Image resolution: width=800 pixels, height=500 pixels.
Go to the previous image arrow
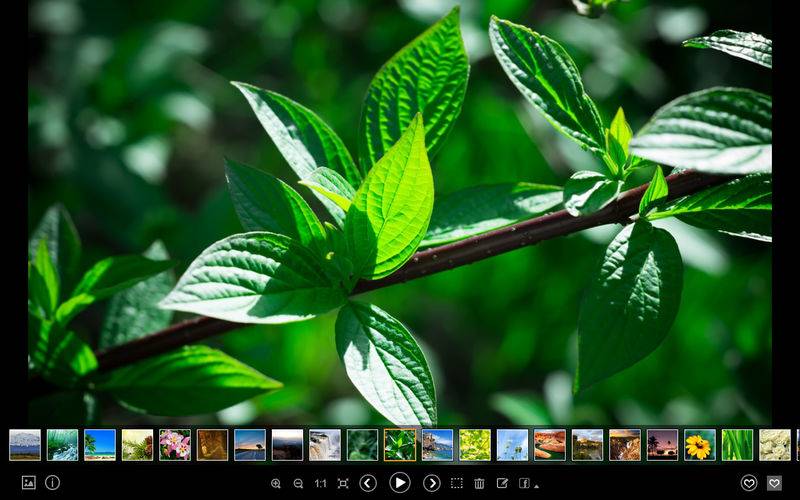[x=368, y=483]
